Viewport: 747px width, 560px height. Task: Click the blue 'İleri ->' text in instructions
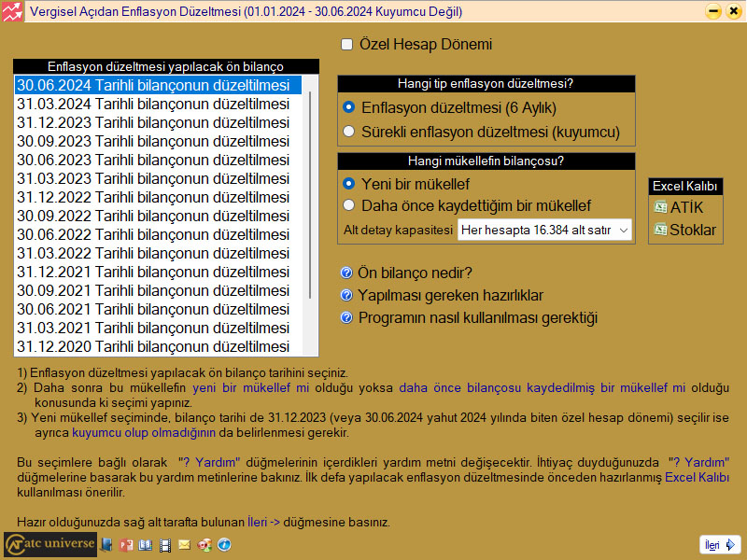coord(263,522)
